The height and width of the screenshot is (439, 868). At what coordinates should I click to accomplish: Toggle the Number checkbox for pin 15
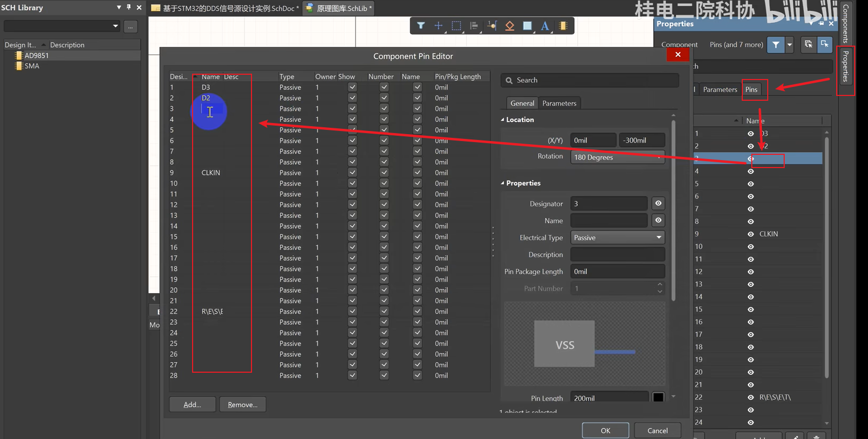point(384,236)
